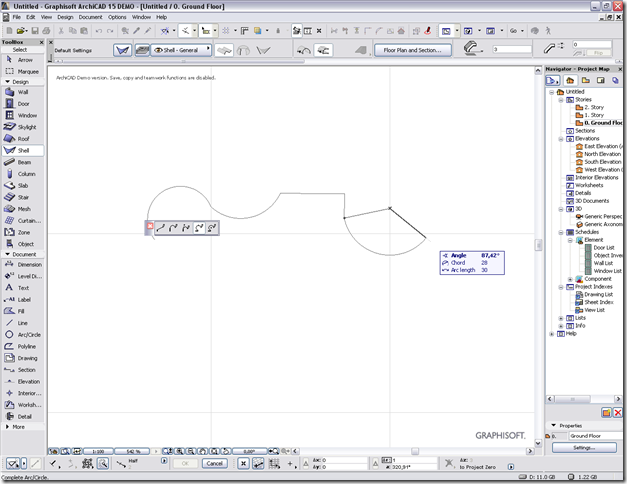This screenshot has height=484, width=627.
Task: Click the 1:100 scale button
Action: pyautogui.click(x=98, y=451)
